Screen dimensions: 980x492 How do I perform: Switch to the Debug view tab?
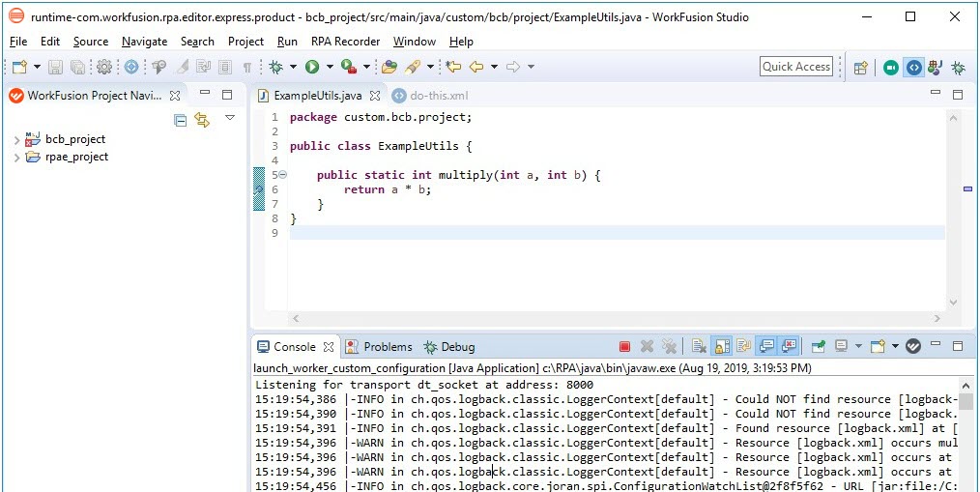[450, 347]
